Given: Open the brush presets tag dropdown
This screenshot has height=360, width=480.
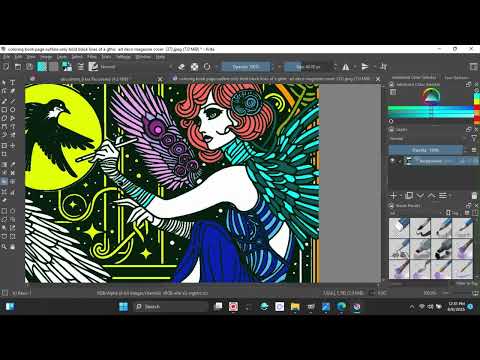Looking at the screenshot, I should pyautogui.click(x=417, y=213).
